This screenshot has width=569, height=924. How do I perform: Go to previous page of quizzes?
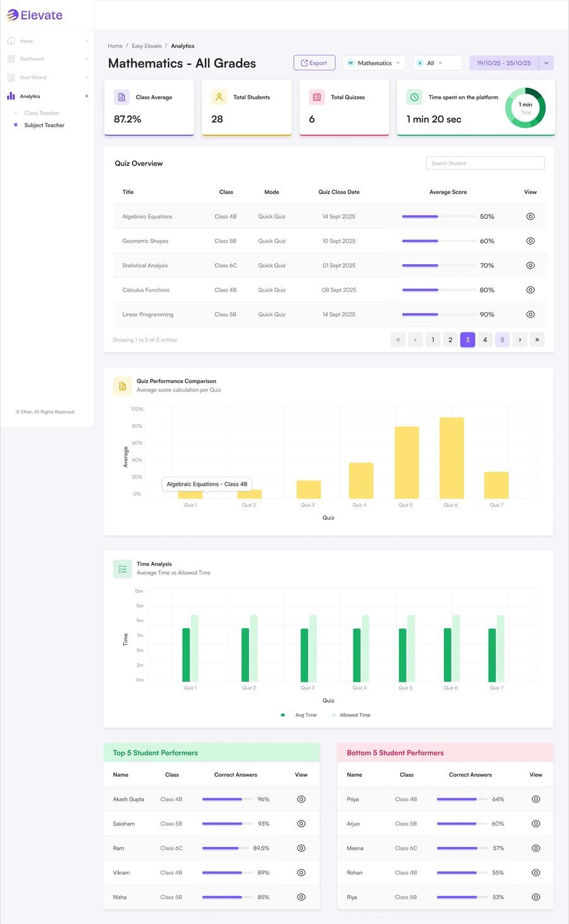click(x=415, y=339)
